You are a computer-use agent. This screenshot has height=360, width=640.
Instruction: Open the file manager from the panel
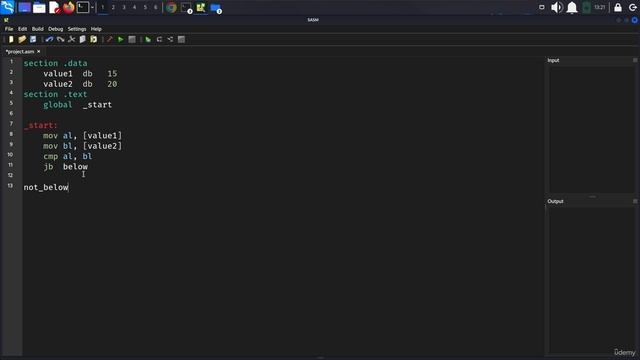point(39,7)
